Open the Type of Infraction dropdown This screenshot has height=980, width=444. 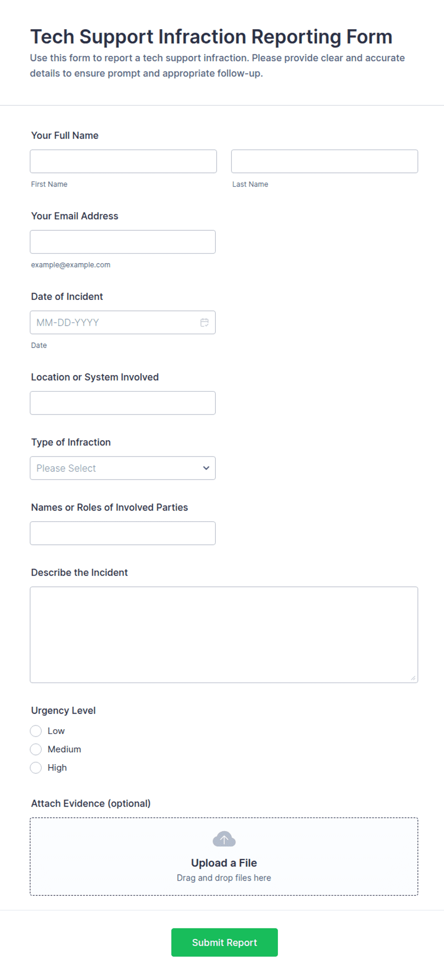point(123,468)
